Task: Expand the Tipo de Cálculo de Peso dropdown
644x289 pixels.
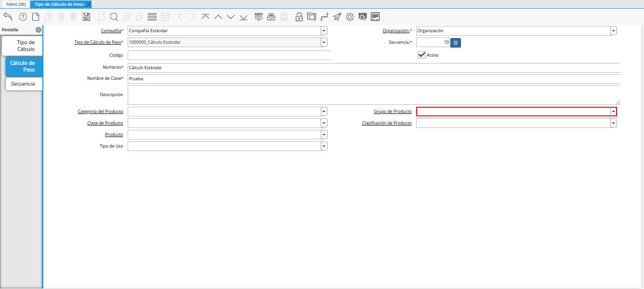Action: [324, 42]
